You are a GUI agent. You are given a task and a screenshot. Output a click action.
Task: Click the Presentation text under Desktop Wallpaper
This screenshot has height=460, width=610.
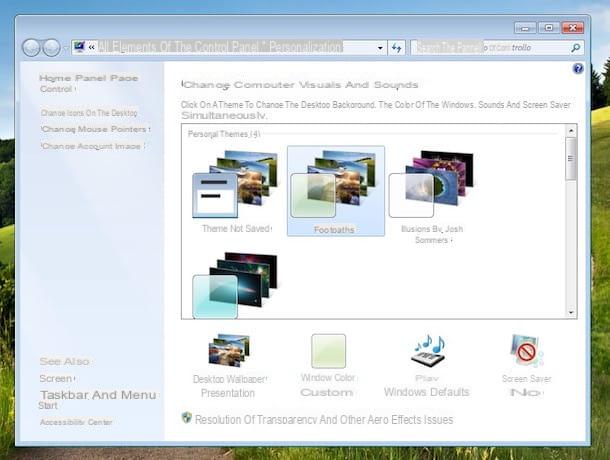pyautogui.click(x=228, y=393)
